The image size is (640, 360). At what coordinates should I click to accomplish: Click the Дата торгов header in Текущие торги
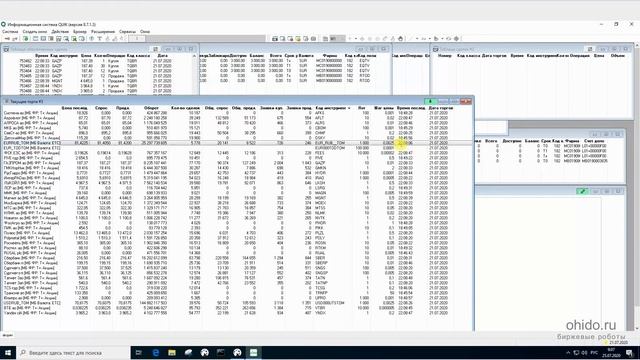tap(441, 108)
